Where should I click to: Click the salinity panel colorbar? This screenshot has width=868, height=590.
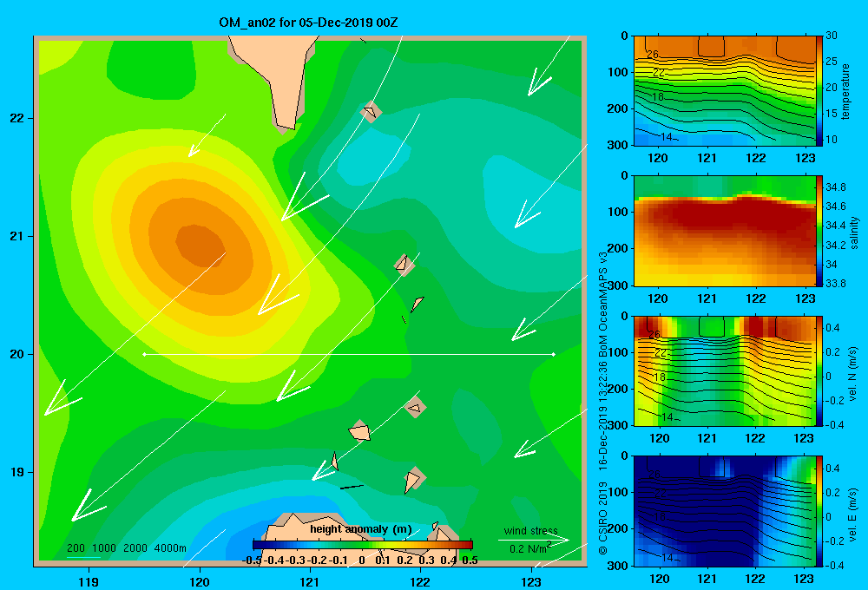pos(819,231)
